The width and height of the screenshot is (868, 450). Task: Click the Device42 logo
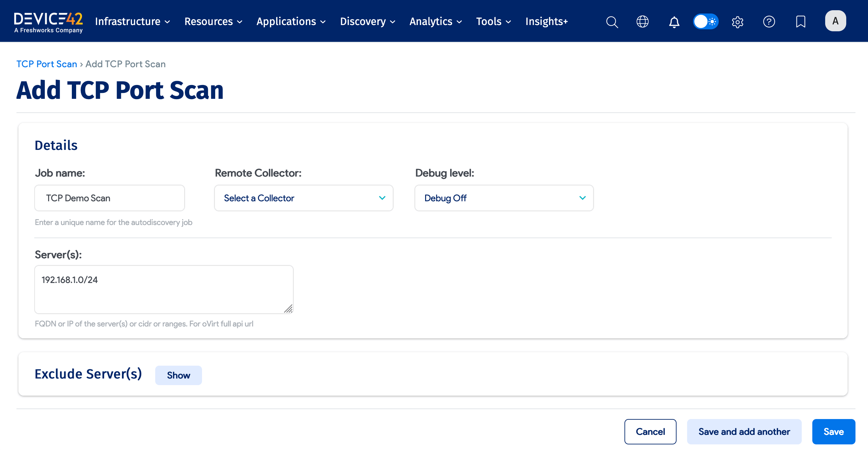[x=48, y=21]
